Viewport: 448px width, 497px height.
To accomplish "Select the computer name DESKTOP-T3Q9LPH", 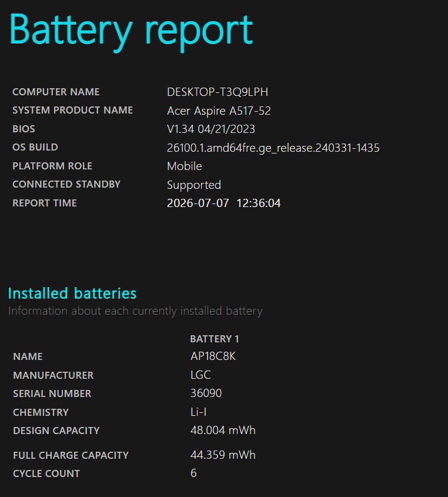I will coord(218,92).
